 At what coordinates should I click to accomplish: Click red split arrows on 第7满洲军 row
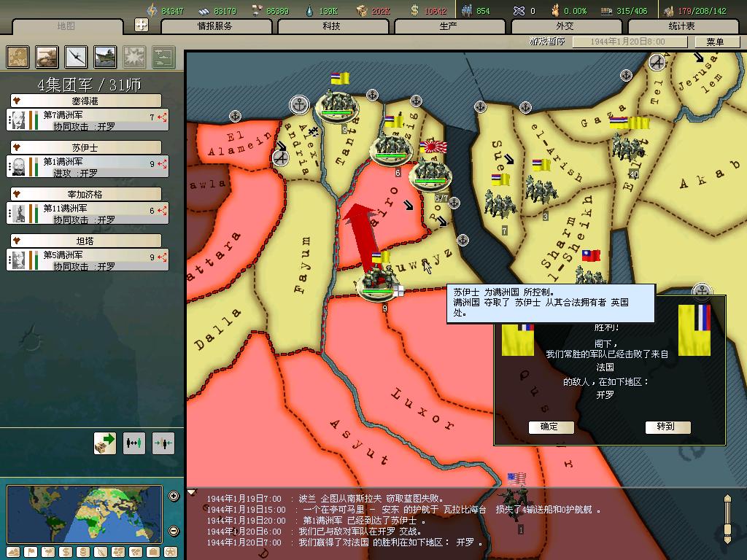click(x=163, y=117)
